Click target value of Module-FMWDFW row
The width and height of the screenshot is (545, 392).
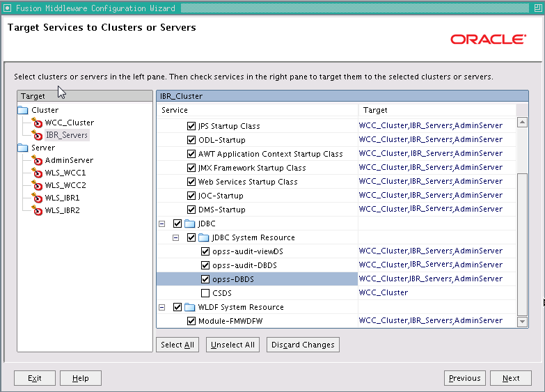[x=431, y=321]
